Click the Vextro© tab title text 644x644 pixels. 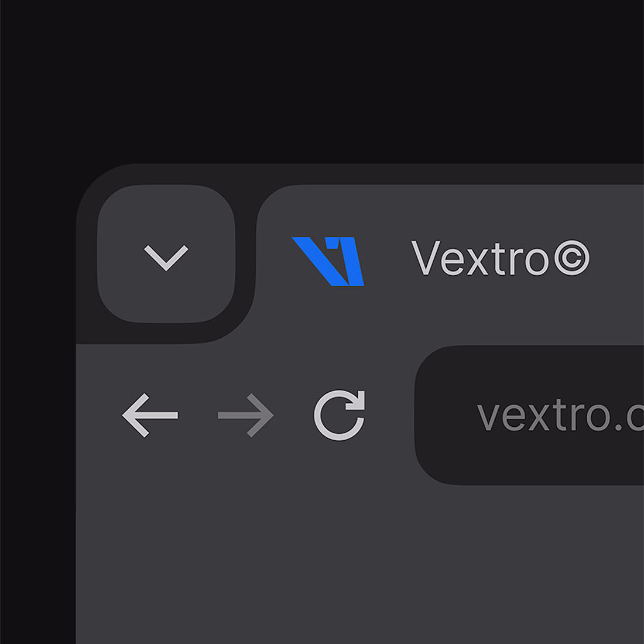pyautogui.click(x=500, y=258)
